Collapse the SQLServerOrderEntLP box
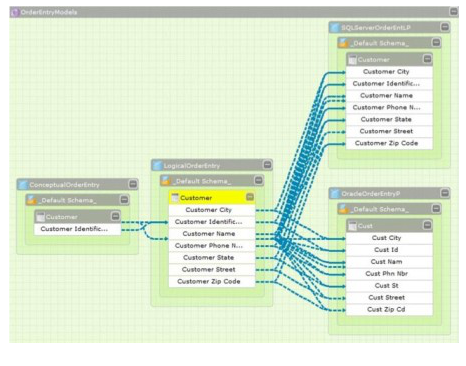This screenshot has height=366, width=466. point(445,27)
